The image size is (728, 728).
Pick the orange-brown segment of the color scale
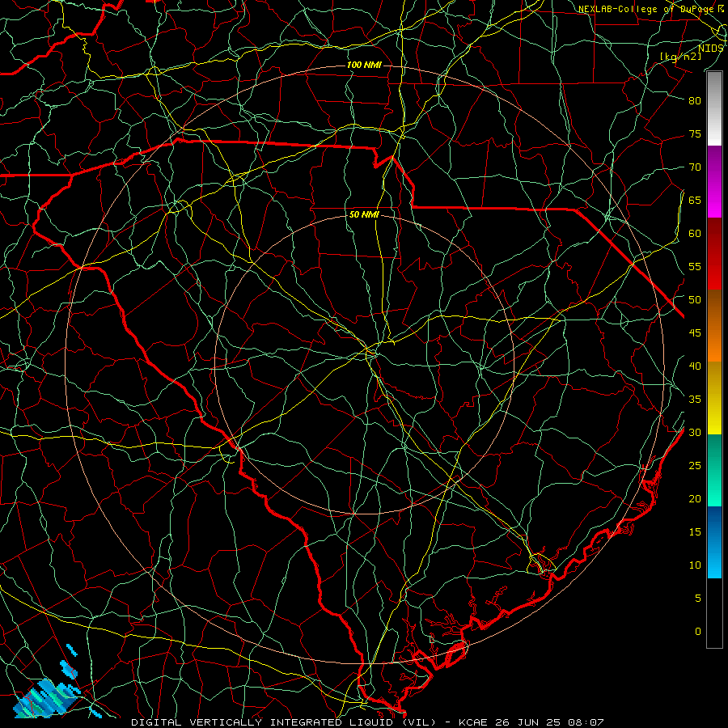pos(714,326)
